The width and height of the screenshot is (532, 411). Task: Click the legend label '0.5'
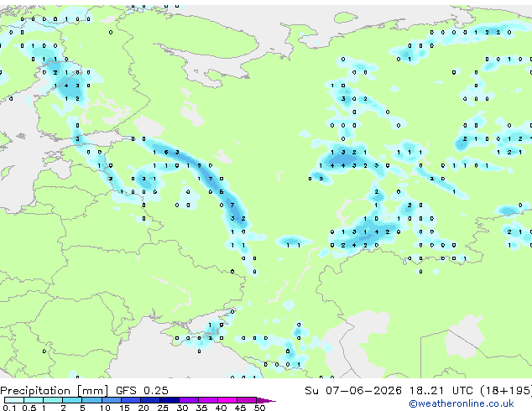click(29, 408)
